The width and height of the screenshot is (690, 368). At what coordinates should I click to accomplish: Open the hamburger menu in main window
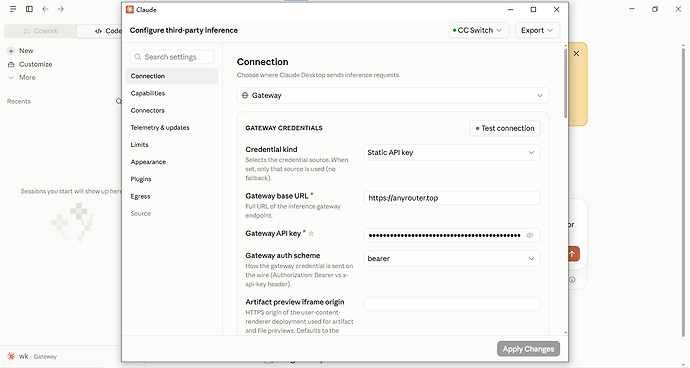(x=13, y=9)
